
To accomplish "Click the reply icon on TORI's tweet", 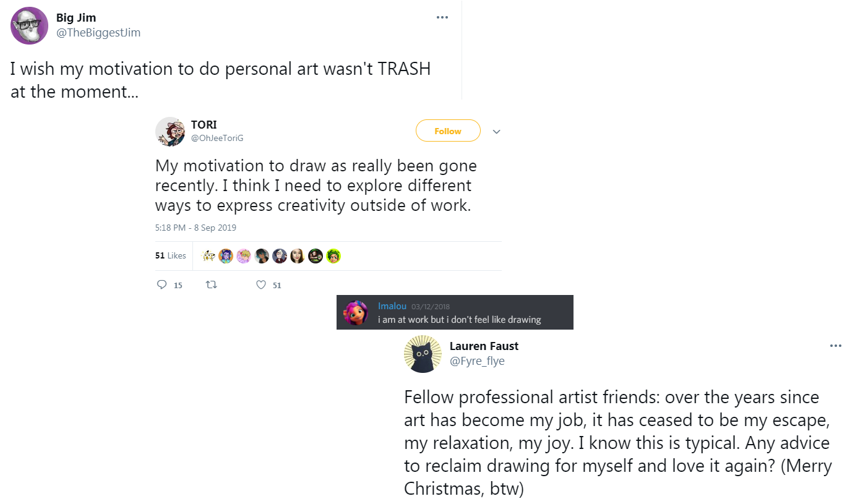I will [x=162, y=285].
